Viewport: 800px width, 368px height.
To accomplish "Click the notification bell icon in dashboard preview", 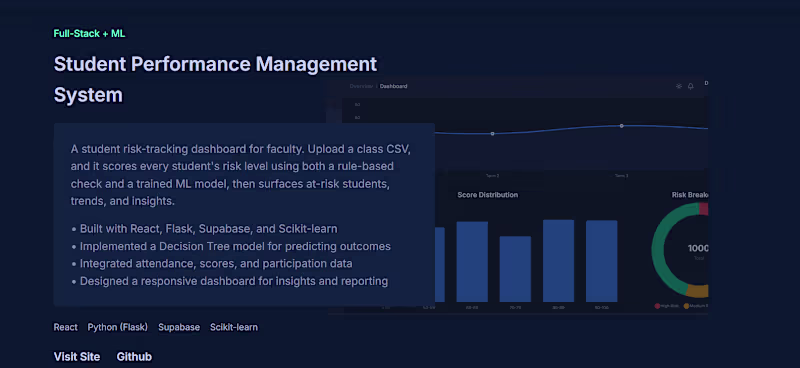I will [x=690, y=86].
